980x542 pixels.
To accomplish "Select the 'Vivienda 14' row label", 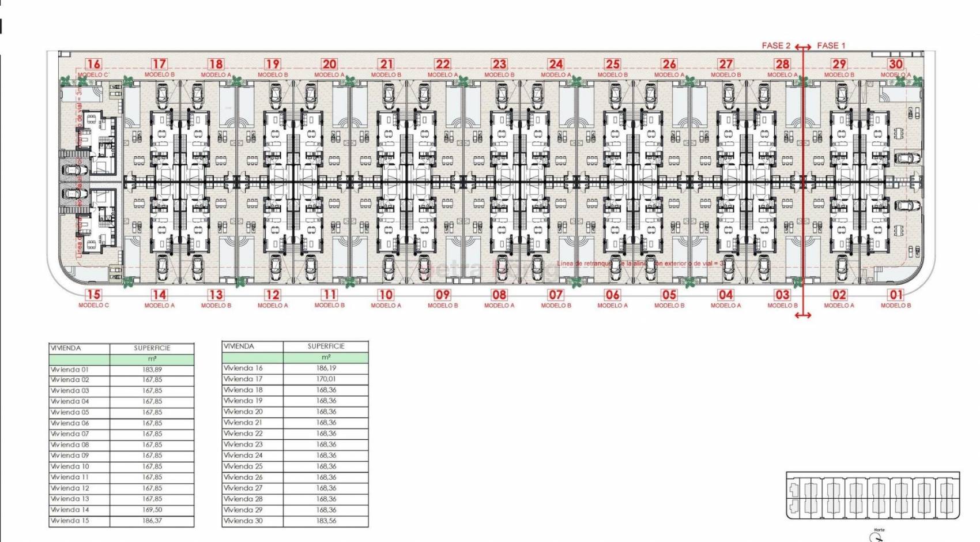I will point(70,510).
